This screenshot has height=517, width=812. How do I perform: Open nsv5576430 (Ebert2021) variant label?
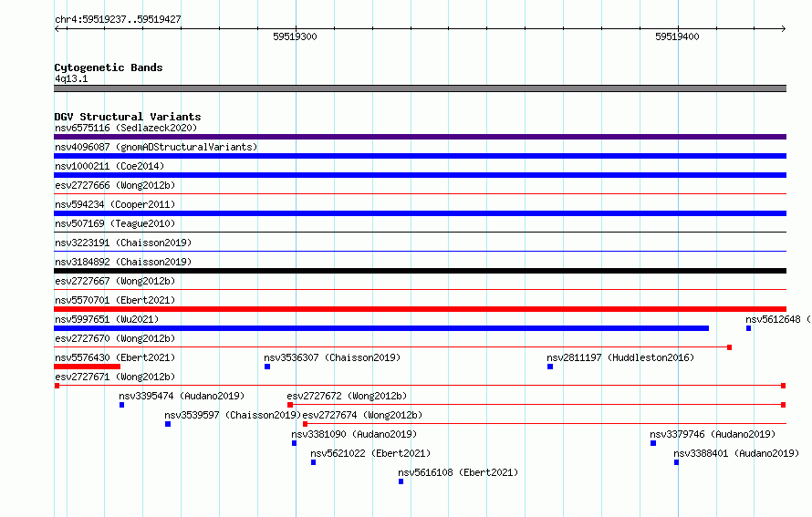click(x=115, y=357)
